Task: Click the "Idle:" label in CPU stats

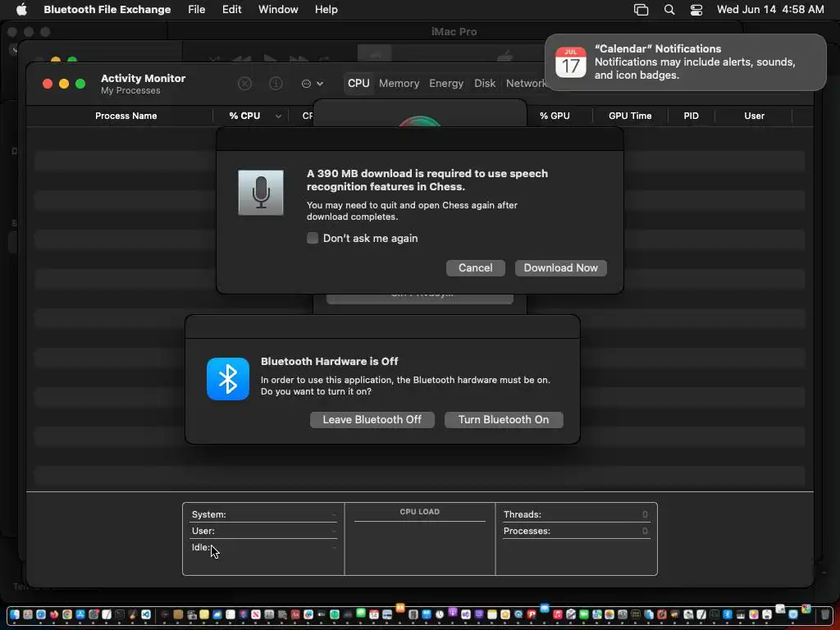Action: coord(200,547)
